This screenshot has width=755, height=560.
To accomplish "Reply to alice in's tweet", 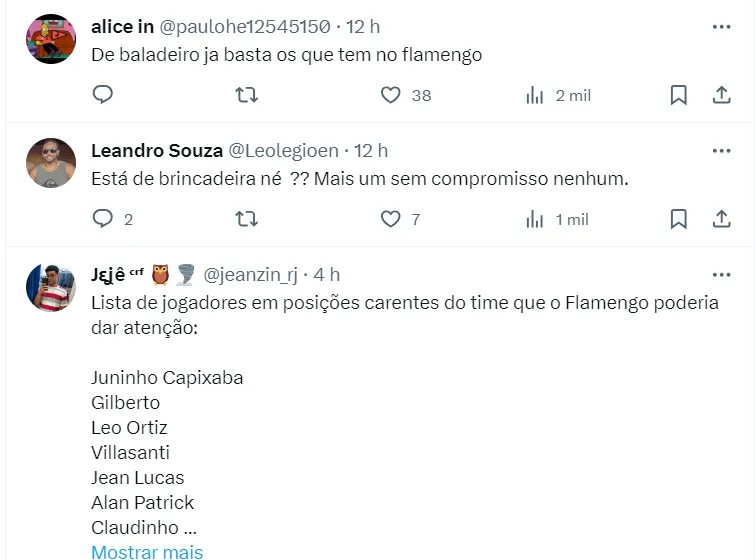I will click(x=103, y=95).
